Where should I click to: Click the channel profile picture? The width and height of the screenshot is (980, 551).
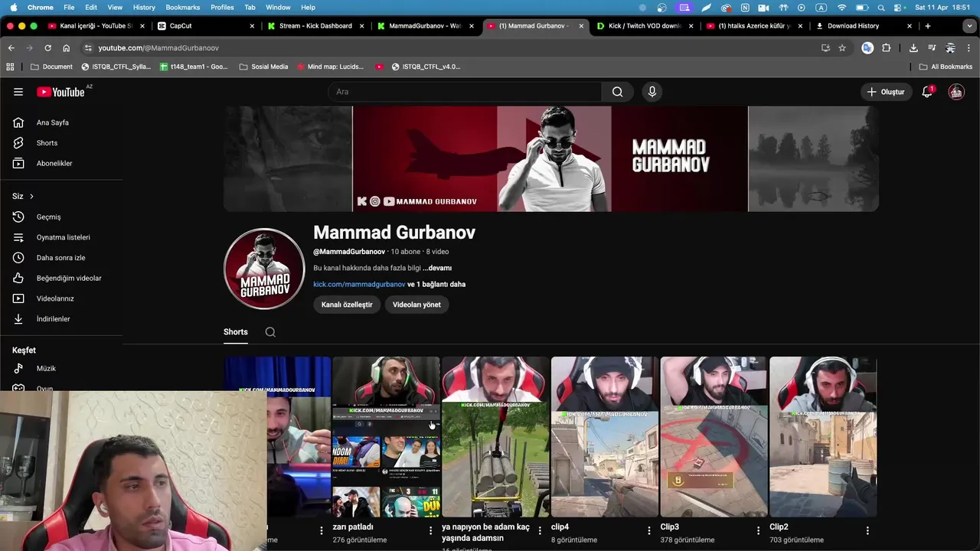tap(264, 269)
